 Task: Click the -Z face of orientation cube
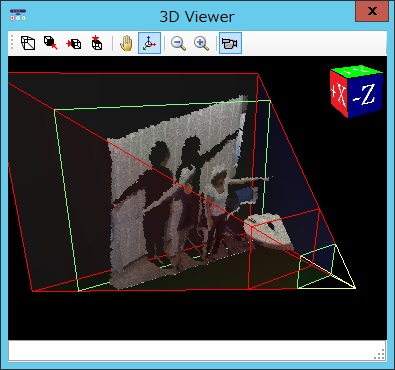(x=365, y=96)
